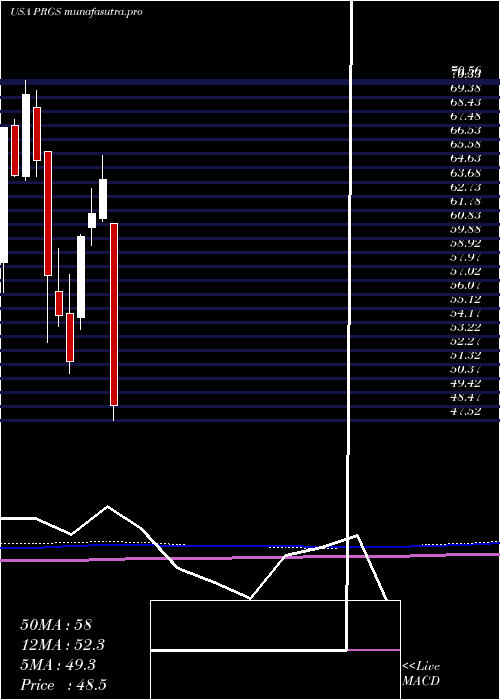Image resolution: width=500 pixels, height=700 pixels.
Task: Click the 12MA : 52.3 readout
Action: pyautogui.click(x=63, y=645)
